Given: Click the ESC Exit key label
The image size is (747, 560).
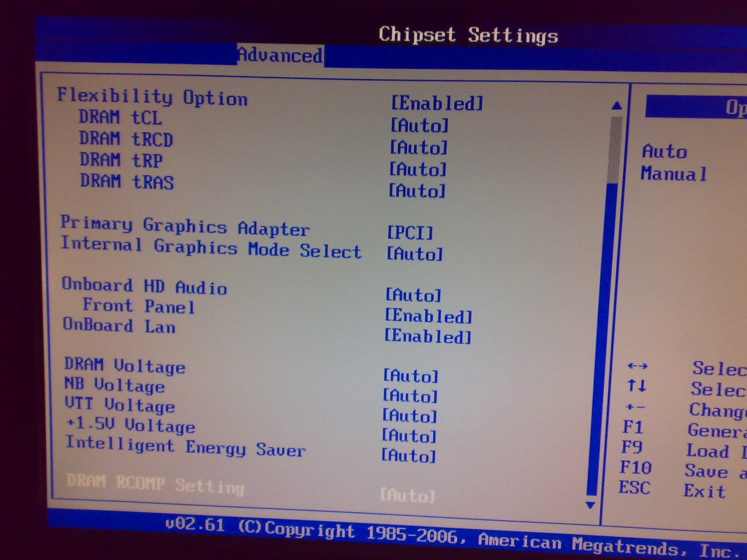Looking at the screenshot, I should pyautogui.click(x=634, y=488).
